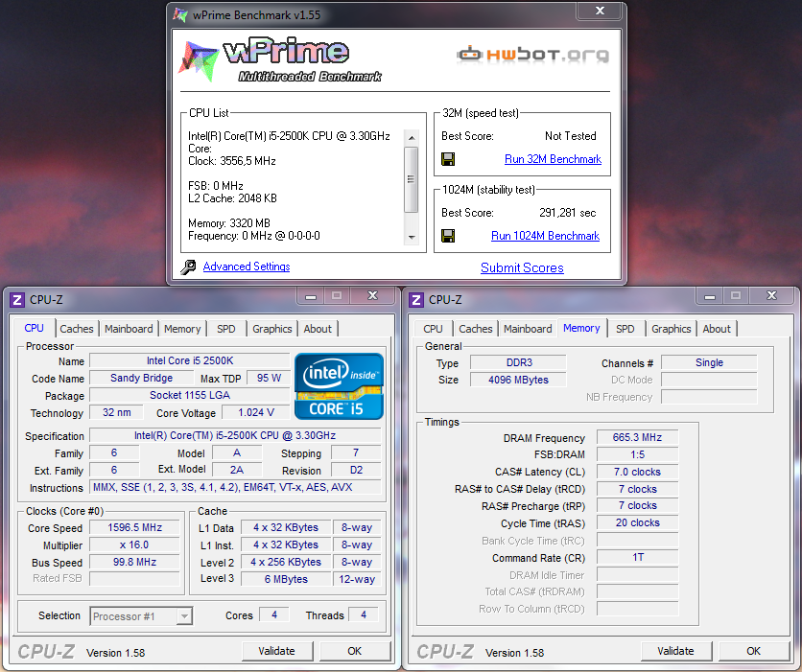Click the Core Speed value 1596.5 MHz

[135, 528]
